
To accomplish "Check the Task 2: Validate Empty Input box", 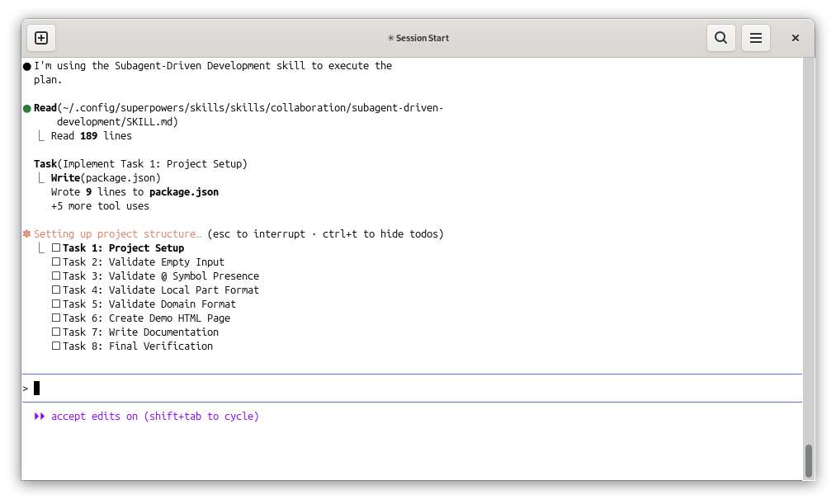I will (56, 262).
